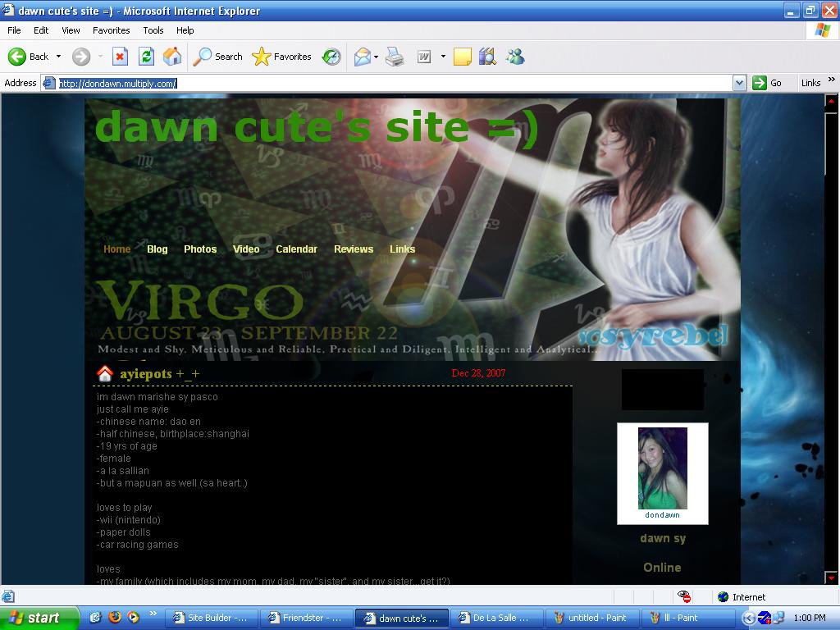
Task: Expand the Mail options dropdown
Action: pyautogui.click(x=376, y=57)
